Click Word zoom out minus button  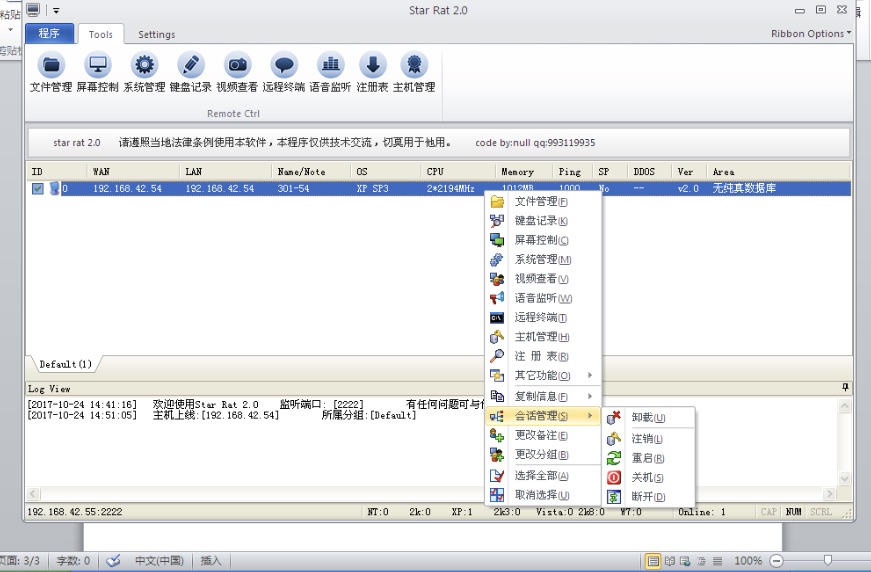777,561
